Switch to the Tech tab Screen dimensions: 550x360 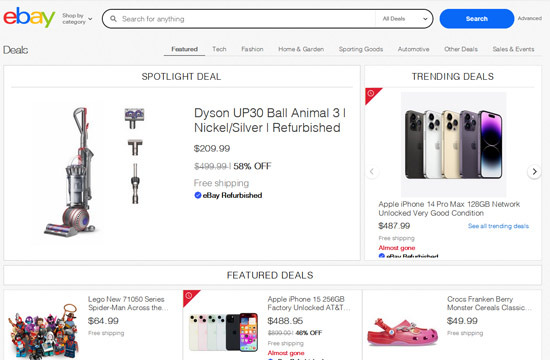[219, 49]
